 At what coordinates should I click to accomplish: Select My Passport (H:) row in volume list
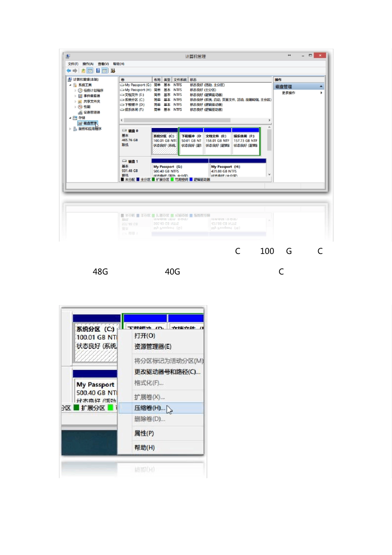[x=196, y=90]
